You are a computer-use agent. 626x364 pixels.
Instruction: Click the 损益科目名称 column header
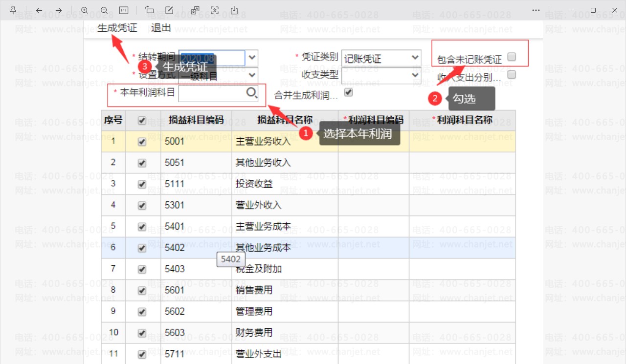pos(285,120)
